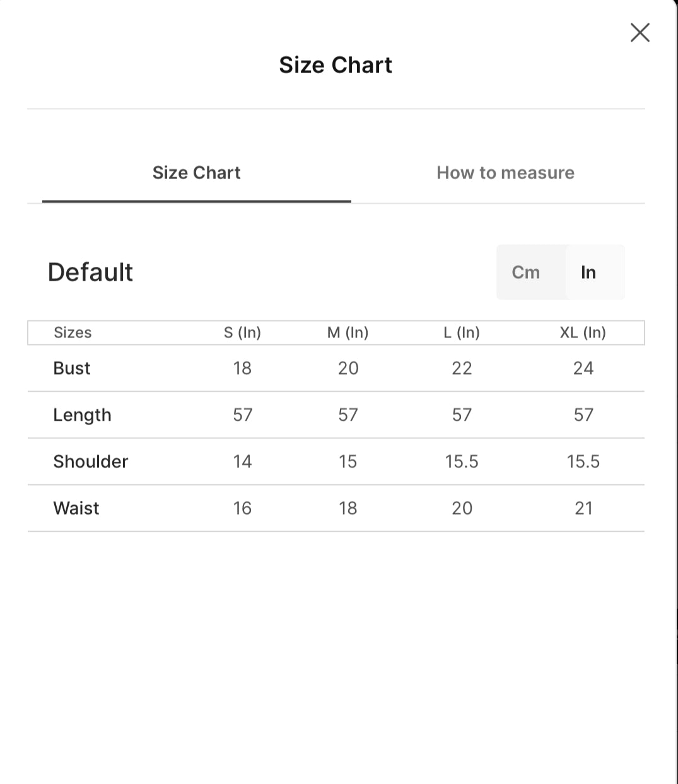Image resolution: width=678 pixels, height=784 pixels.
Task: Click the Default chart heading
Action: tap(90, 272)
